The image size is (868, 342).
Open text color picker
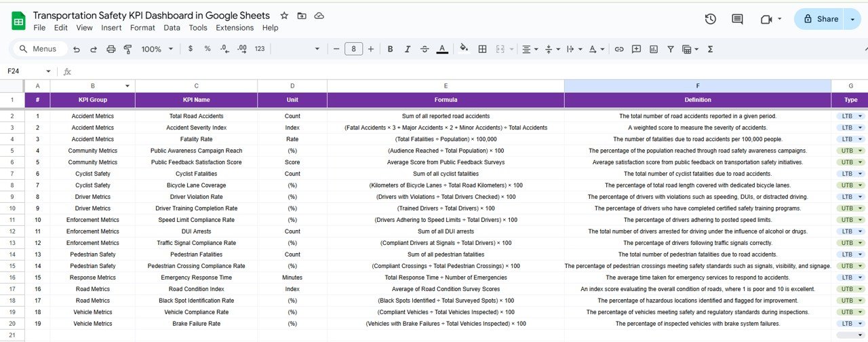pyautogui.click(x=442, y=49)
